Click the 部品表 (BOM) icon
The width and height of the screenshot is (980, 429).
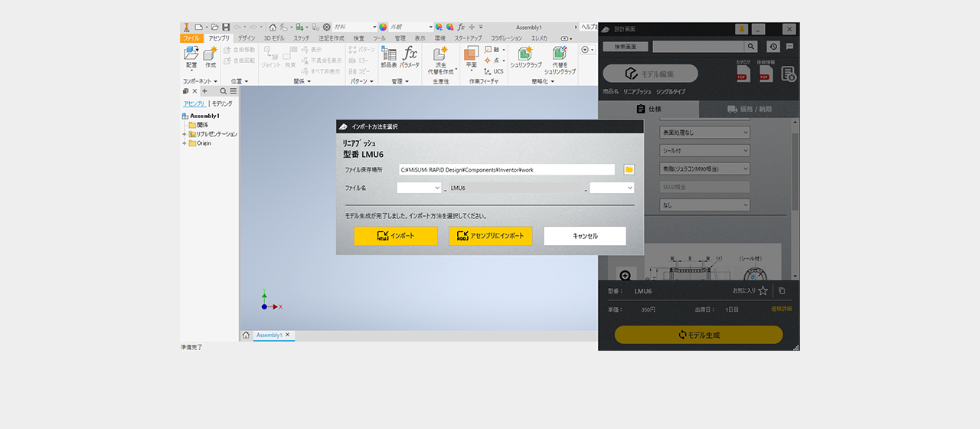click(389, 56)
